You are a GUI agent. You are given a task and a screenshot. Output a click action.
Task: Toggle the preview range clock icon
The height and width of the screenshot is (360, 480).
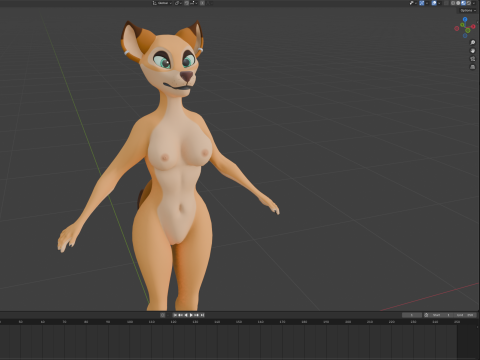pos(426,315)
